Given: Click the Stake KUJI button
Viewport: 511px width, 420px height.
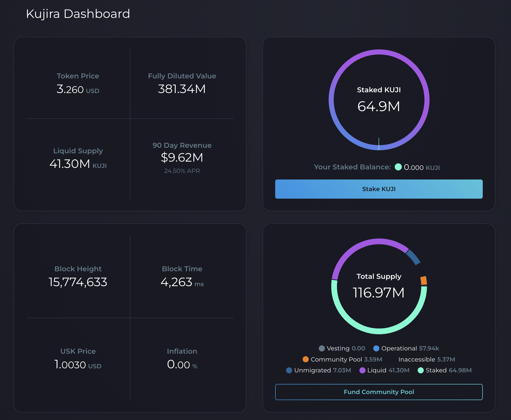Looking at the screenshot, I should pyautogui.click(x=379, y=189).
